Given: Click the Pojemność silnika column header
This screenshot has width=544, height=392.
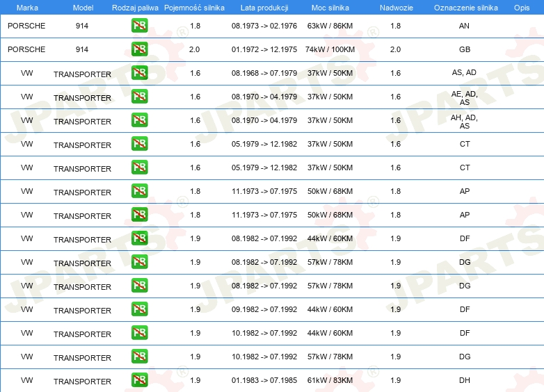Looking at the screenshot, I should coord(194,8).
